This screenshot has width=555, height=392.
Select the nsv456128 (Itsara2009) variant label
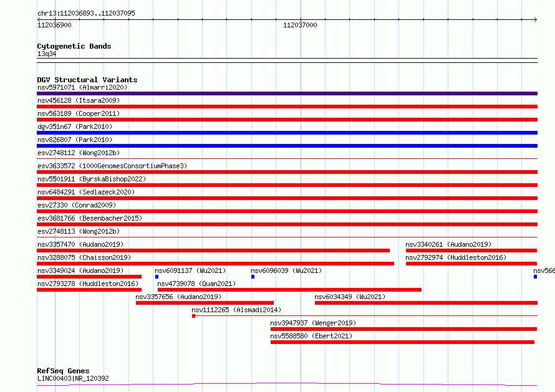pos(79,100)
